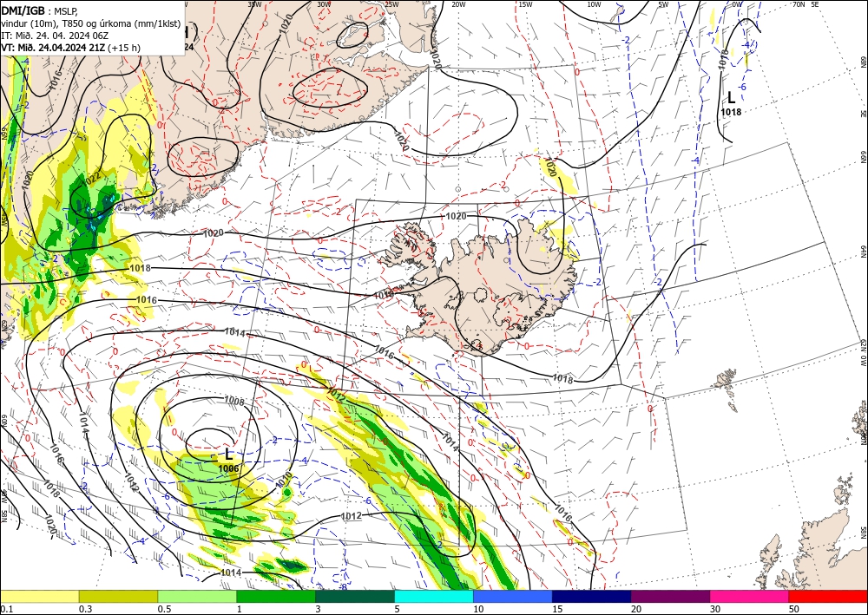
Task: Click the 0.3 legend value
Action: (85, 609)
